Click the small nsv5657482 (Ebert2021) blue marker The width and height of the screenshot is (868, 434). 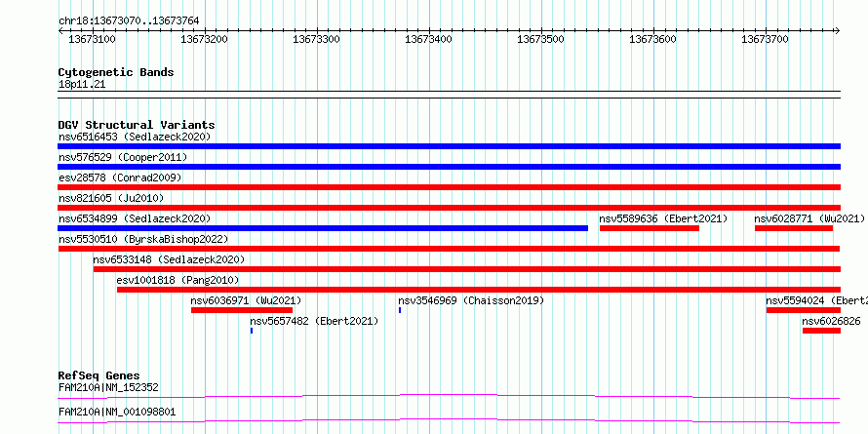pos(252,331)
